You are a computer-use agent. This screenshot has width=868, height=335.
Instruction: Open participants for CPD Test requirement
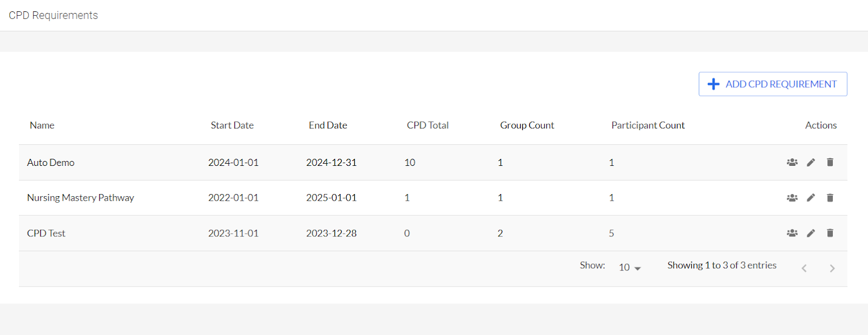792,233
